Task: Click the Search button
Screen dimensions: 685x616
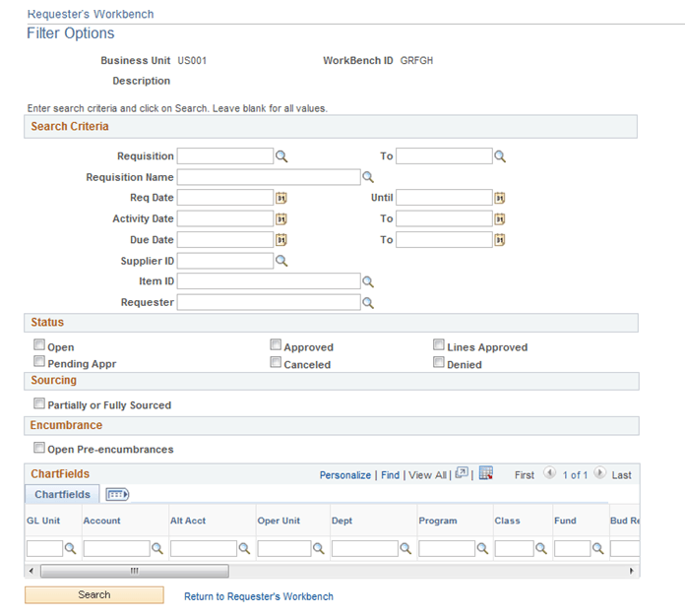Action: (x=94, y=595)
